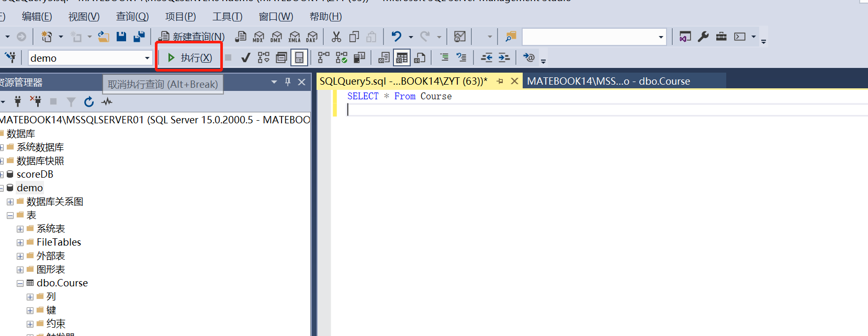Expand the 列 folder under dbo.Course
Screen dimensions: 868x336
30,297
